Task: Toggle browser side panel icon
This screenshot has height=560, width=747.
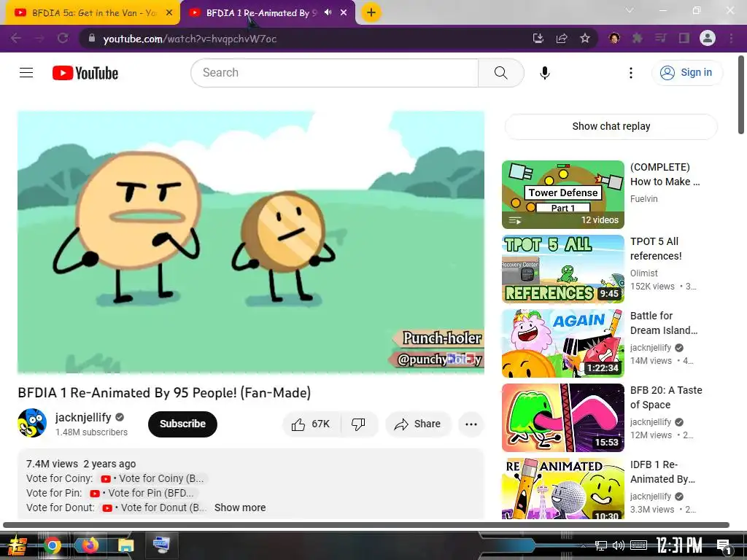Action: 684,38
